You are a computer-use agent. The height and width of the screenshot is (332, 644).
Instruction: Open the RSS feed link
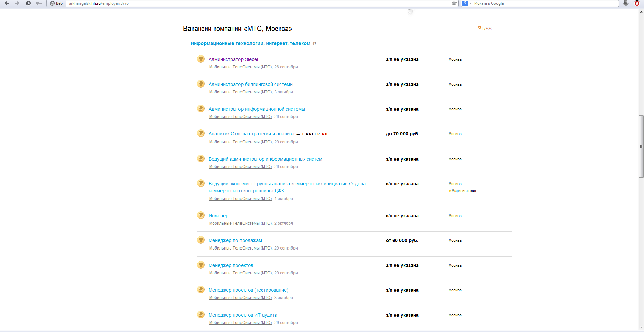click(487, 29)
